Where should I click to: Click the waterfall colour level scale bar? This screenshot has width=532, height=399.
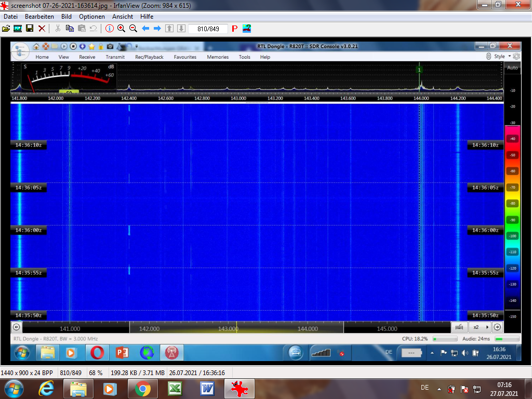point(512,217)
